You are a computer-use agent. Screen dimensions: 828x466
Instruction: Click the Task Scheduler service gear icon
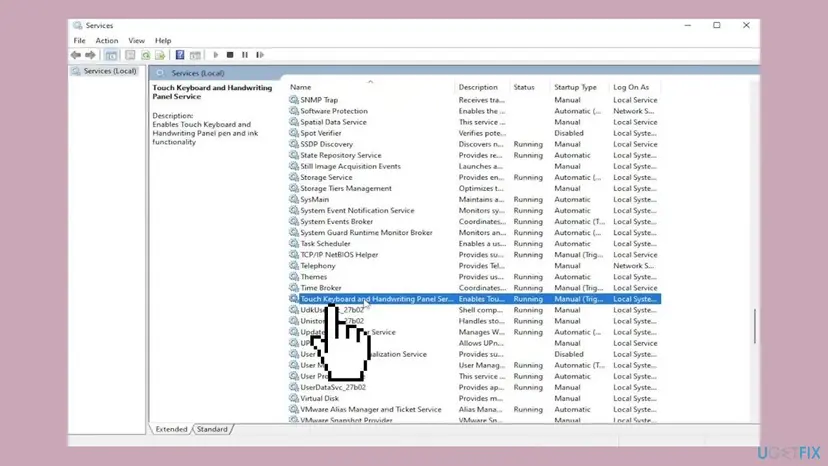(x=294, y=243)
